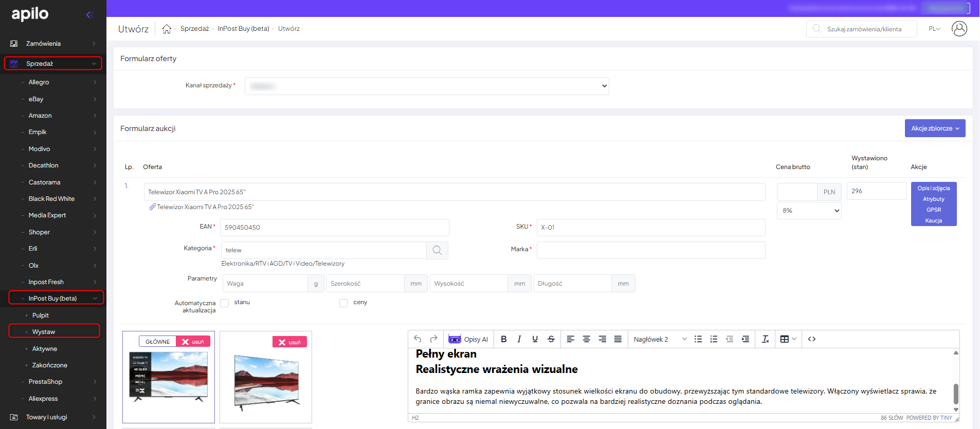Apply strikethrough formatting in editor
980x429 pixels.
551,339
